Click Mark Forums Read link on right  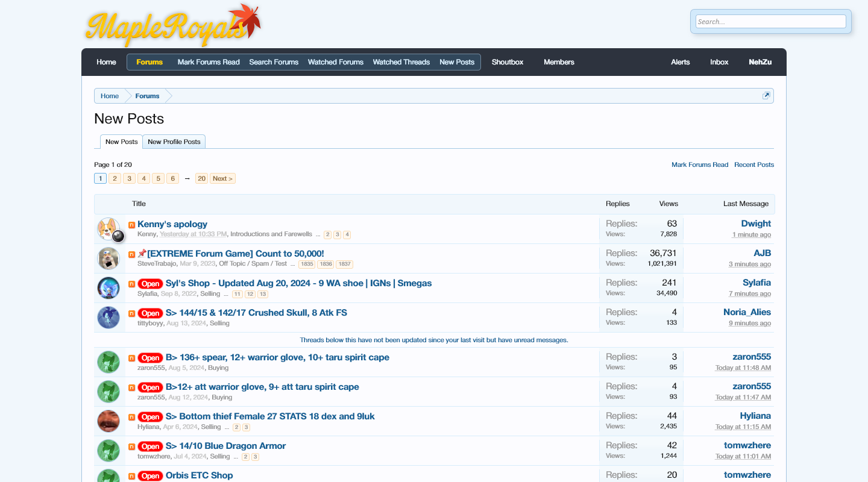coord(699,164)
